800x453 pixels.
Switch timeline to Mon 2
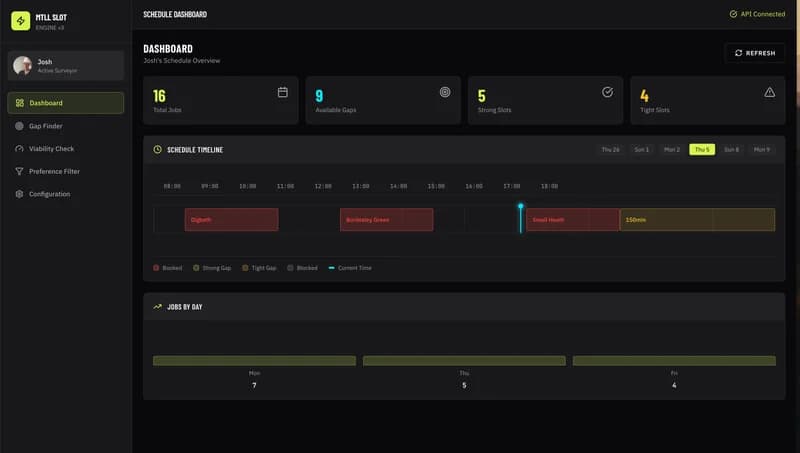coord(671,149)
